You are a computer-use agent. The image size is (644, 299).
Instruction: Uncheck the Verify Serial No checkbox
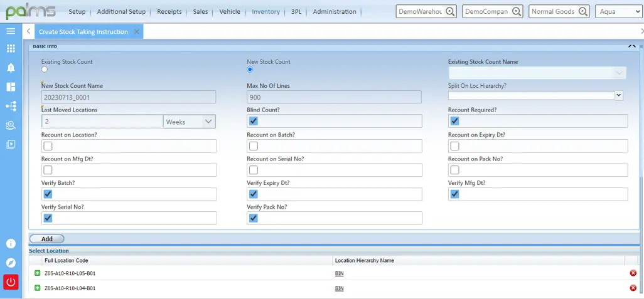click(x=48, y=218)
